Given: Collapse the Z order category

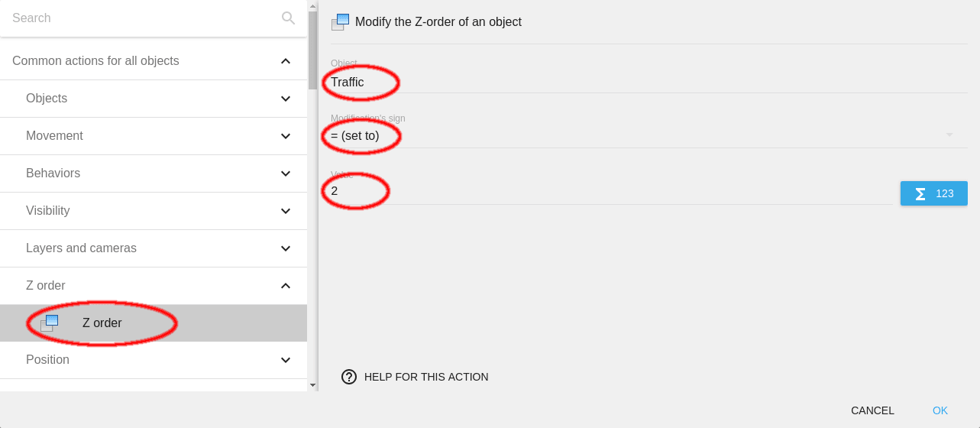Looking at the screenshot, I should [x=286, y=286].
